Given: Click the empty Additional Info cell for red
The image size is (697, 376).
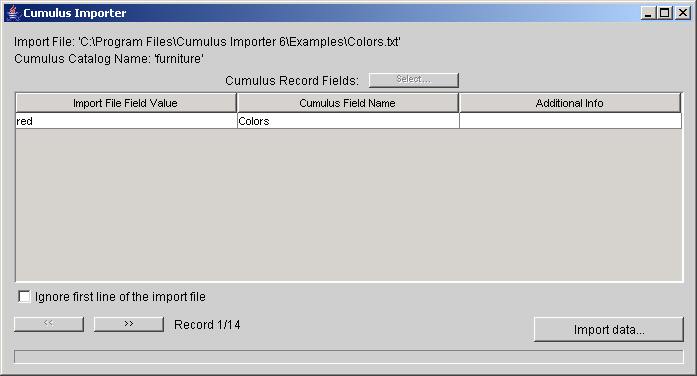Looking at the screenshot, I should tap(570, 121).
